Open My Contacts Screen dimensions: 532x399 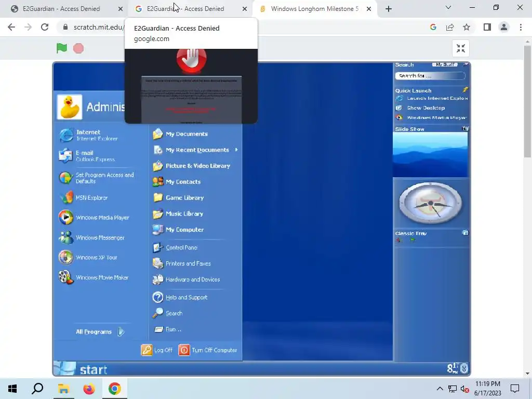(x=177, y=181)
